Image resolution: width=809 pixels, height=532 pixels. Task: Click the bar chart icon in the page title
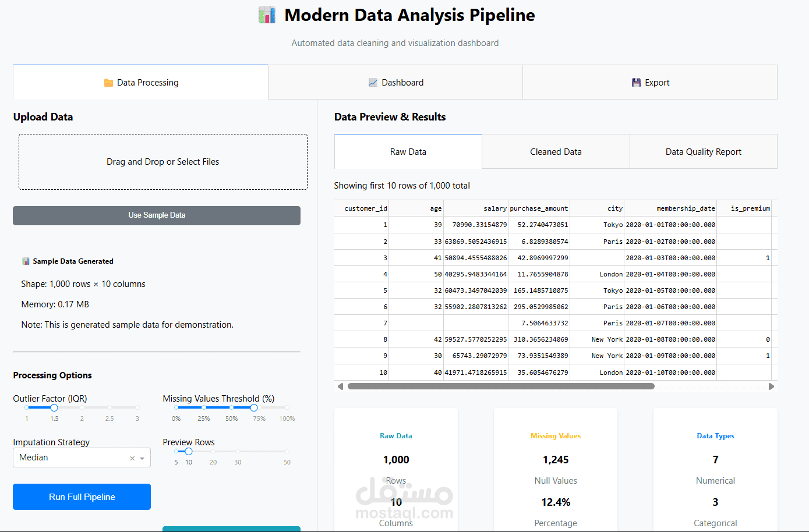[266, 15]
